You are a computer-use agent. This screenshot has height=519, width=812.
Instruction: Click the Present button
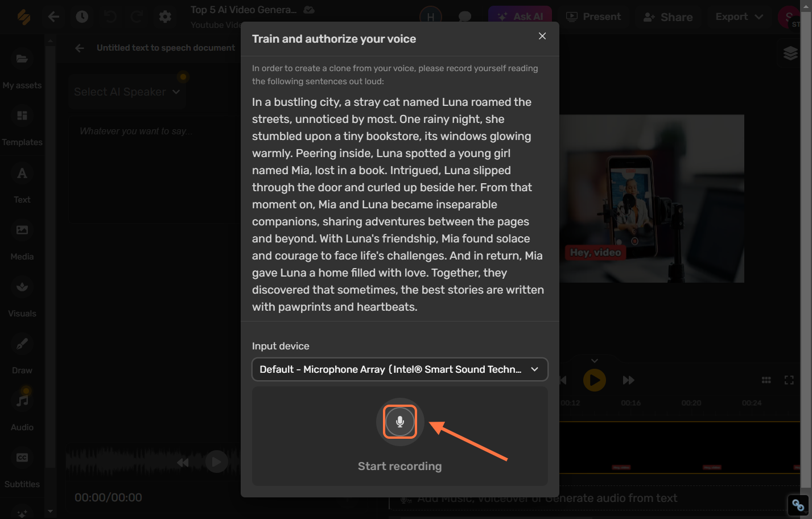(x=593, y=17)
